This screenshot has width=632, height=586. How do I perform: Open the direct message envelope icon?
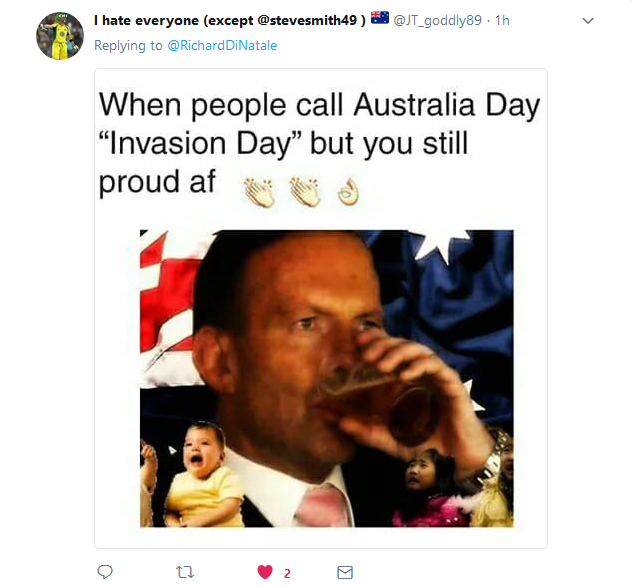[345, 572]
